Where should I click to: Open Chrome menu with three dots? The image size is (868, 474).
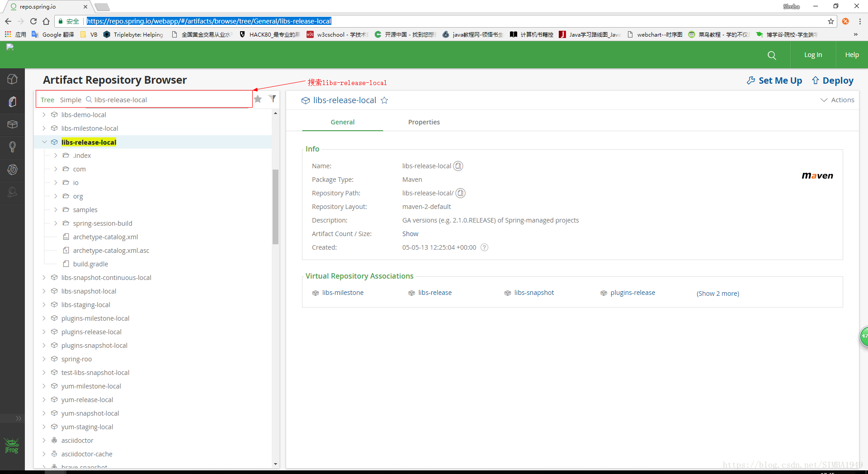860,21
